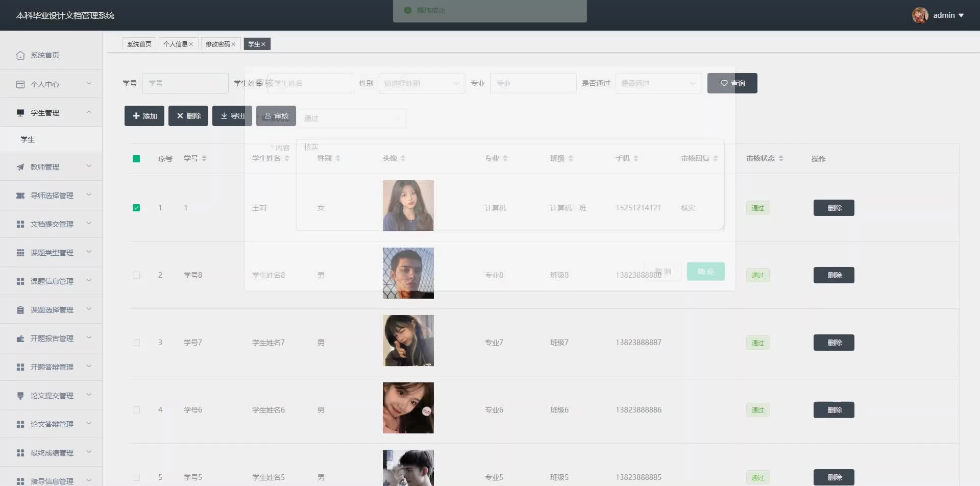
Task: Click the 学号 search input field
Action: pos(185,83)
